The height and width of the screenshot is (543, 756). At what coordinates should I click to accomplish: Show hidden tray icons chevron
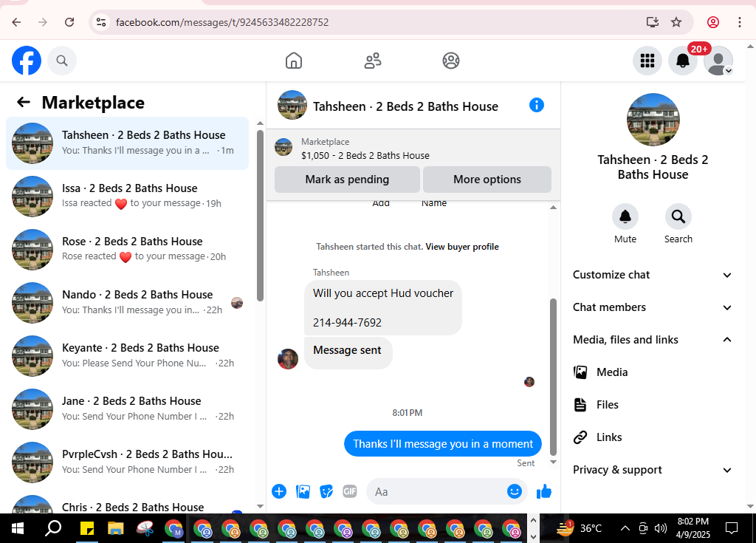click(x=625, y=528)
